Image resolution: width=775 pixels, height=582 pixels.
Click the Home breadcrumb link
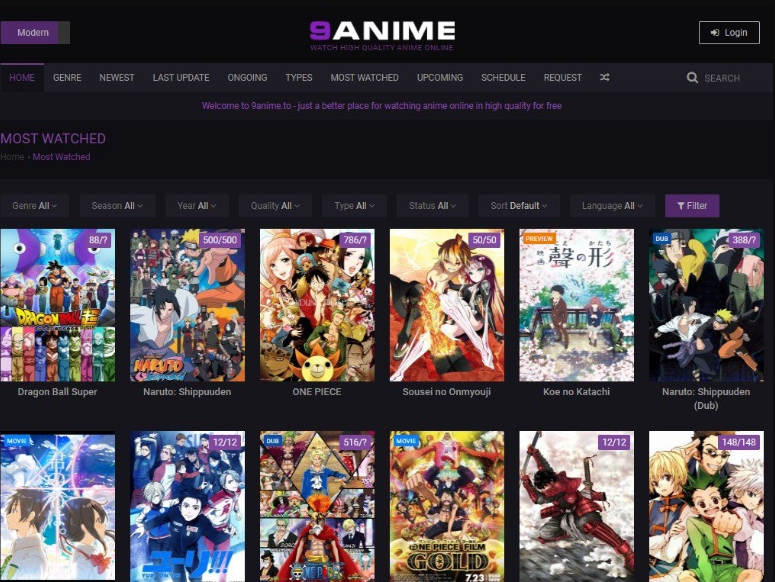(12, 157)
